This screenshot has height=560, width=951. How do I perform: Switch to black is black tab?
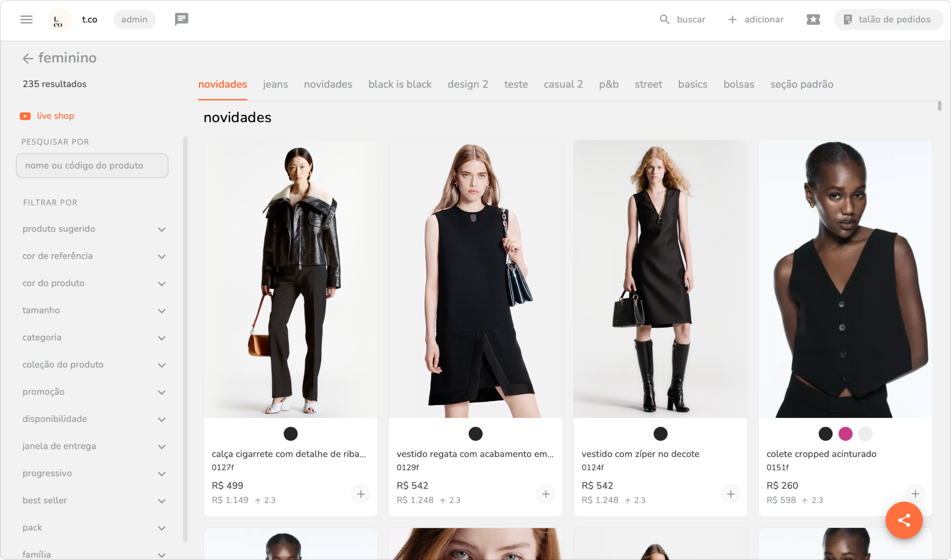point(400,84)
